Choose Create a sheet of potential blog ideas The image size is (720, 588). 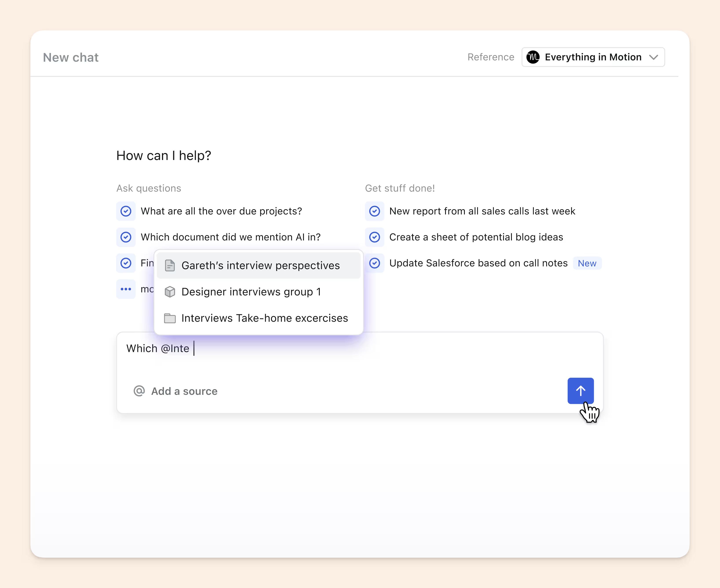coord(476,237)
